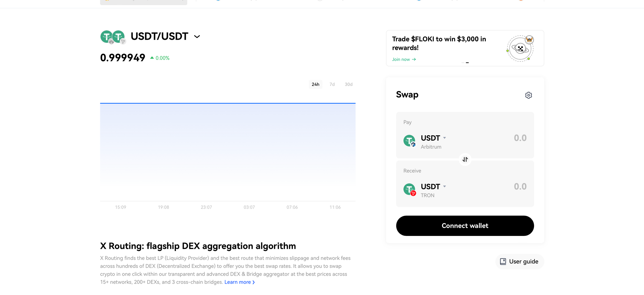The image size is (644, 295).
Task: Click the USDT token icon on TRON network
Action: coord(409,189)
